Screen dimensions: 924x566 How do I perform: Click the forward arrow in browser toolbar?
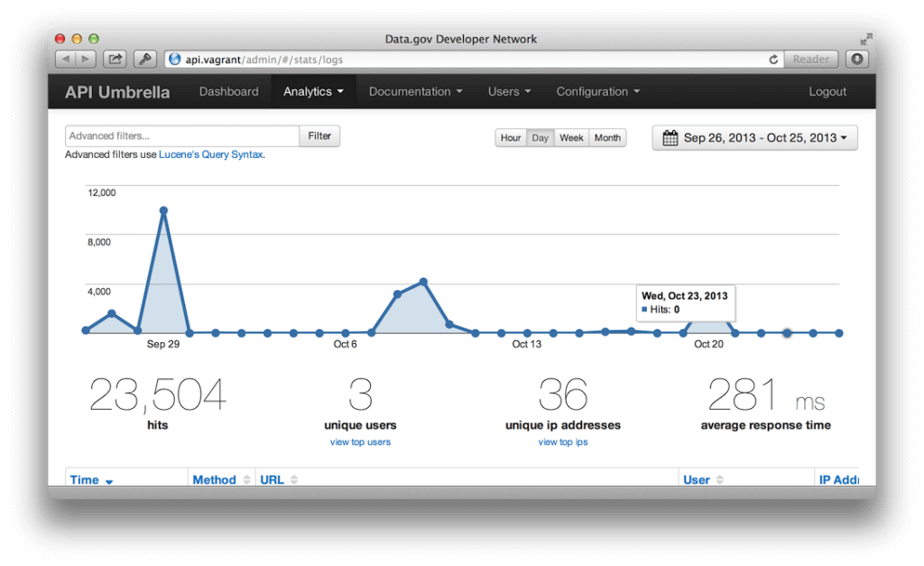click(x=84, y=59)
